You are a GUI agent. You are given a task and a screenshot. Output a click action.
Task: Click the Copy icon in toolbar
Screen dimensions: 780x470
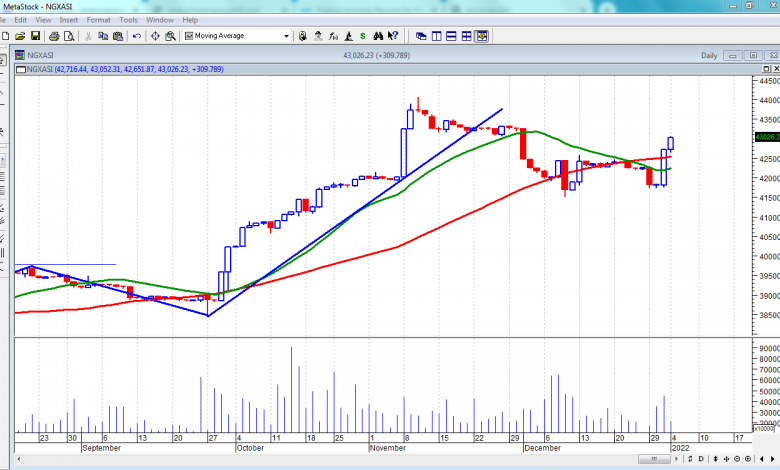103,36
